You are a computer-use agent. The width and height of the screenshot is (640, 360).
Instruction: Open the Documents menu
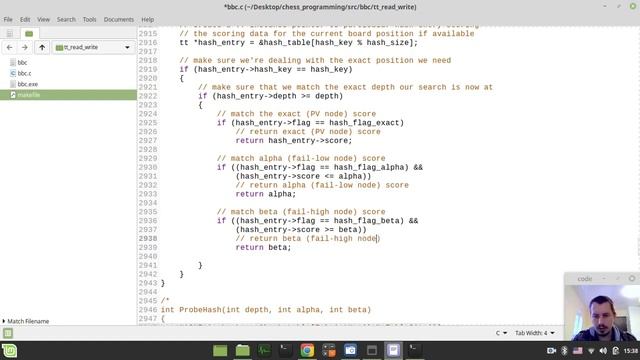(118, 19)
